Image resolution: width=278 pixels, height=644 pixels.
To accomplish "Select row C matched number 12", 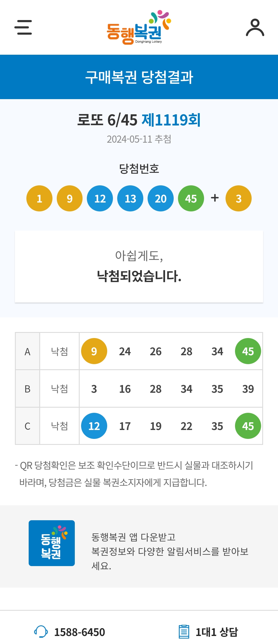I will point(94,426).
